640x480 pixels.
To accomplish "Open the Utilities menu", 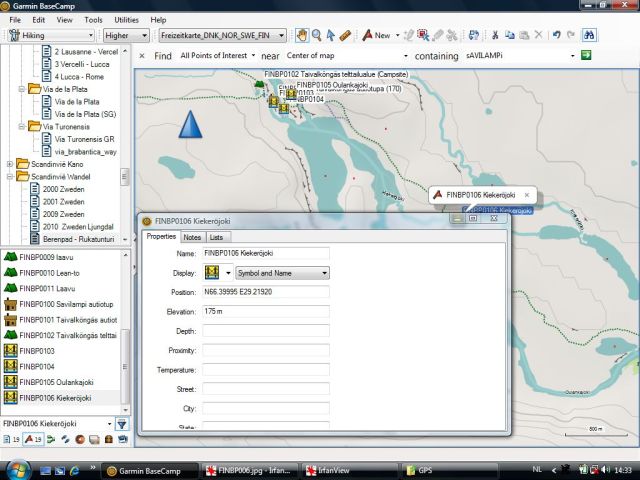I will point(126,19).
